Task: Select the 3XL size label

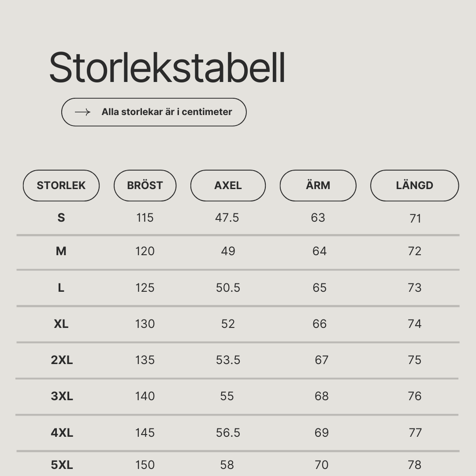Action: click(x=62, y=396)
